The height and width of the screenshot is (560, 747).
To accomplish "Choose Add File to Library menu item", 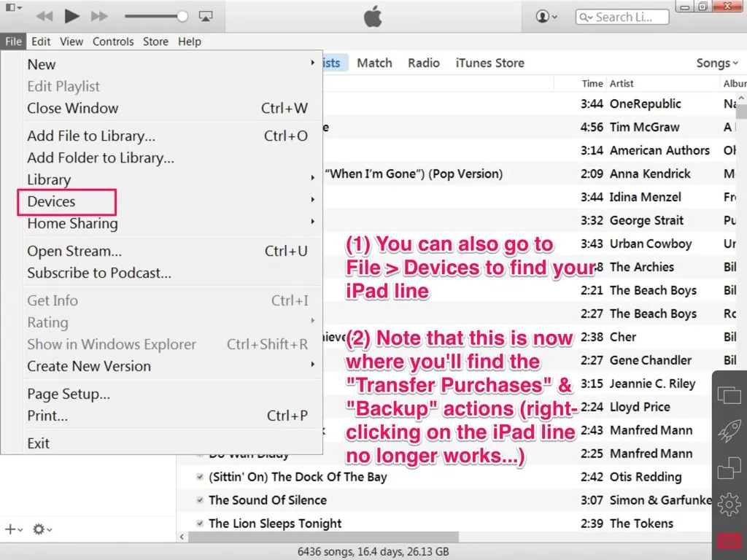I will (x=91, y=136).
